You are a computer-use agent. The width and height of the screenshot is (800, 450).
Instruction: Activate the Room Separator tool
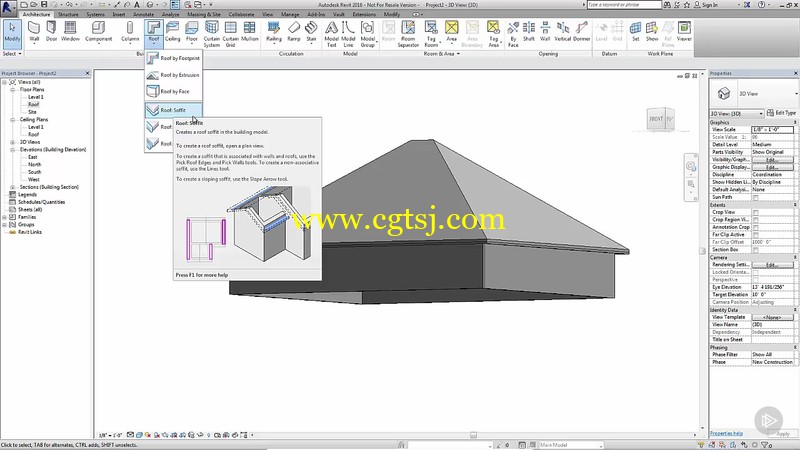(408, 34)
